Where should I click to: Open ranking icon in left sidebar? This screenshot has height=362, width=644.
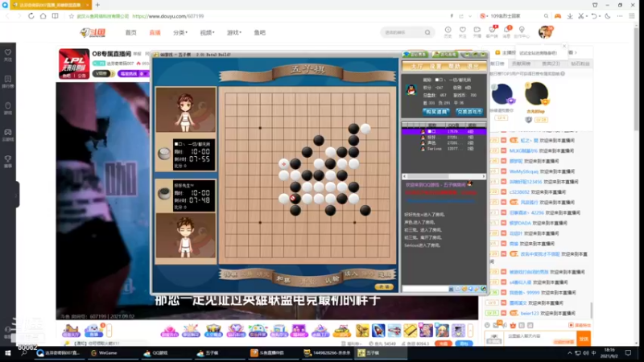click(x=8, y=81)
